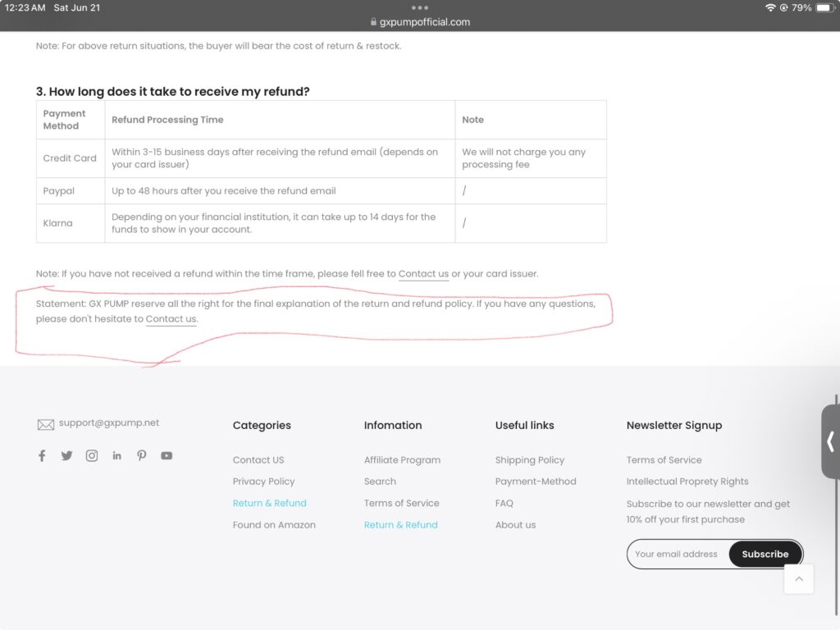Focus the email address input field
840x630 pixels.
click(676, 555)
